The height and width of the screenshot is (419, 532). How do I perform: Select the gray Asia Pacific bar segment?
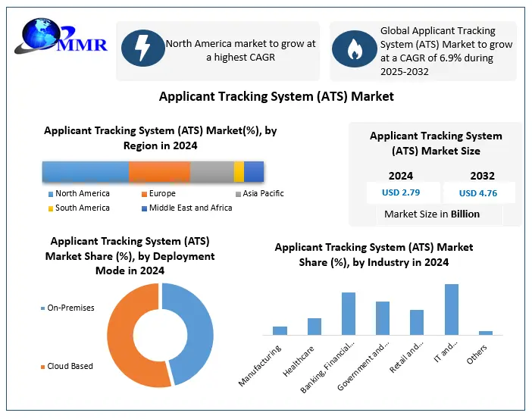tap(211, 171)
